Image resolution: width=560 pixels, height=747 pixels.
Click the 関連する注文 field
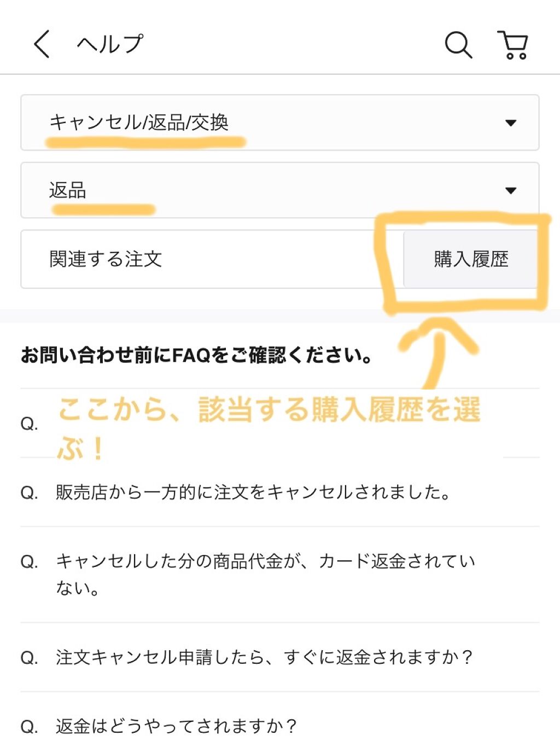point(208,259)
